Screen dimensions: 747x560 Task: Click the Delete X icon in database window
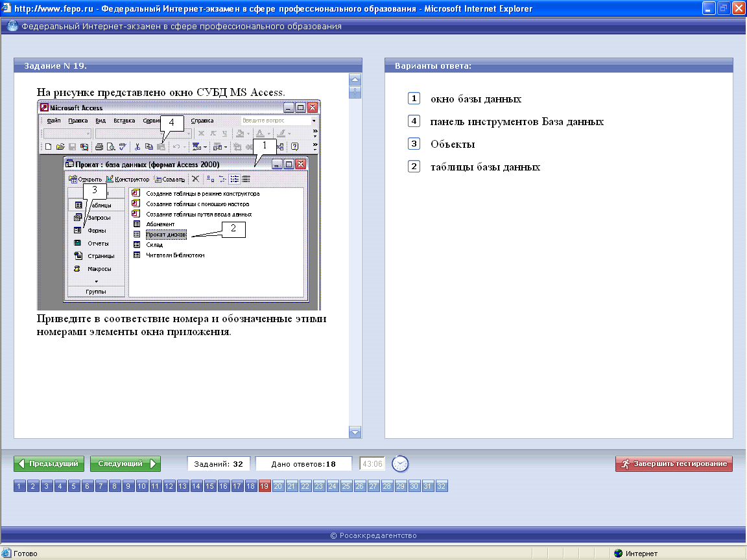195,179
